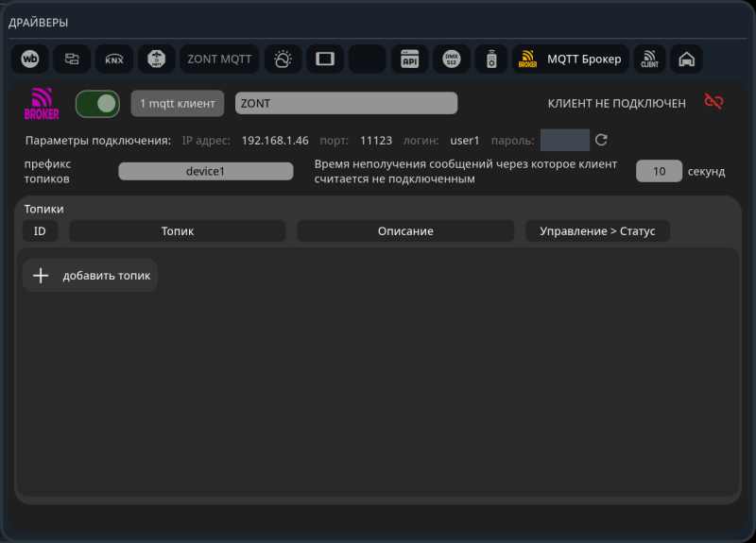Switch to the ZONT MQTT tab

coord(219,59)
